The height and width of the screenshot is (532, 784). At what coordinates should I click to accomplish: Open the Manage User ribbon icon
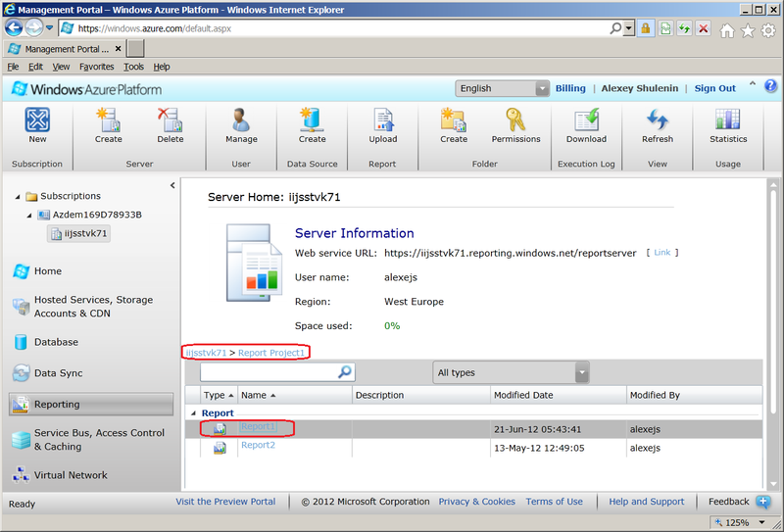coord(241,120)
